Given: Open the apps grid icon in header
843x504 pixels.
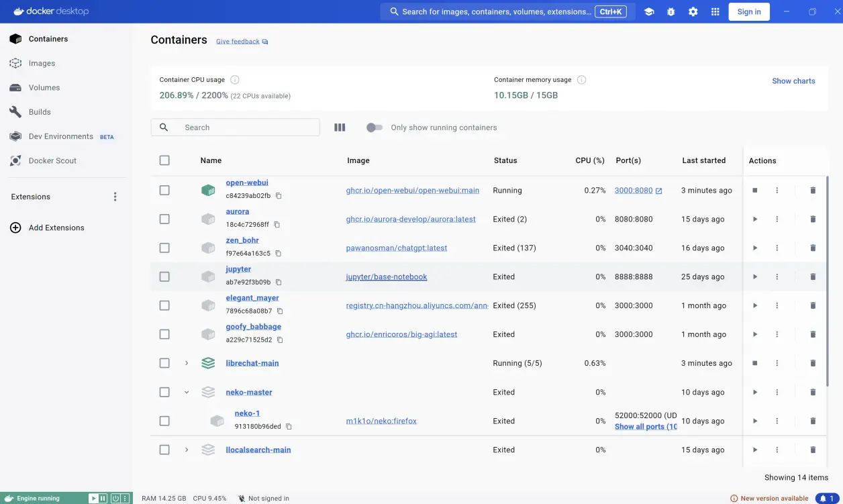Looking at the screenshot, I should point(715,11).
